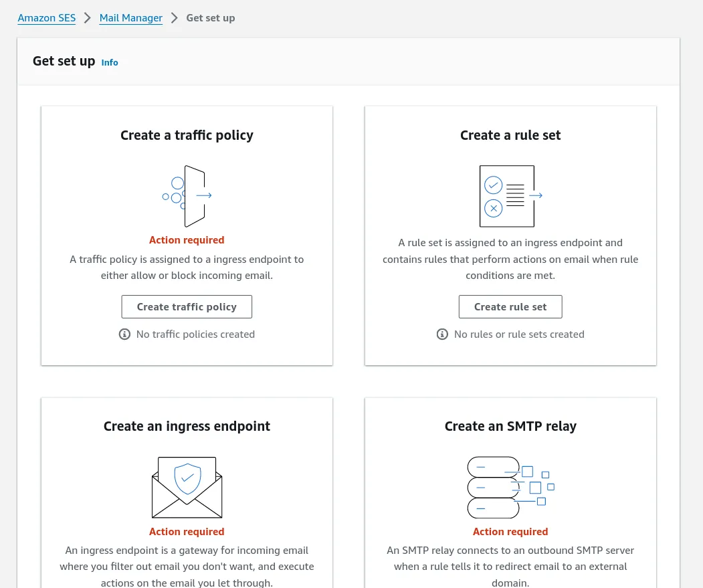Open the Amazon SES breadcrumb link
Screen dimensions: 703x588
pos(47,18)
